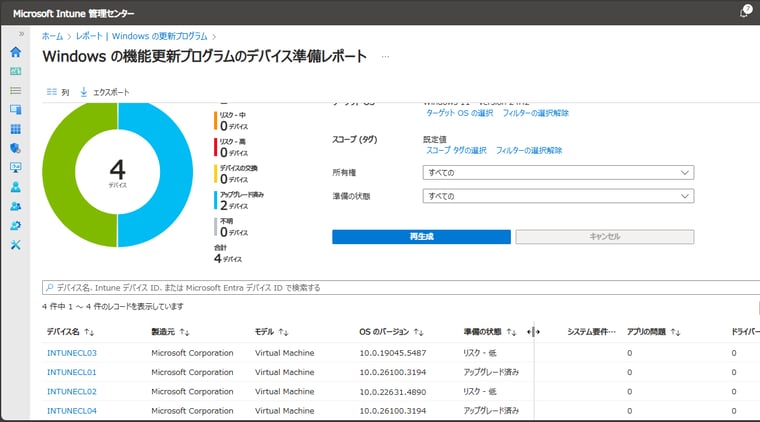Sort by 製造元 column arrows
Viewport: 760px width, 422px height.
click(x=184, y=332)
